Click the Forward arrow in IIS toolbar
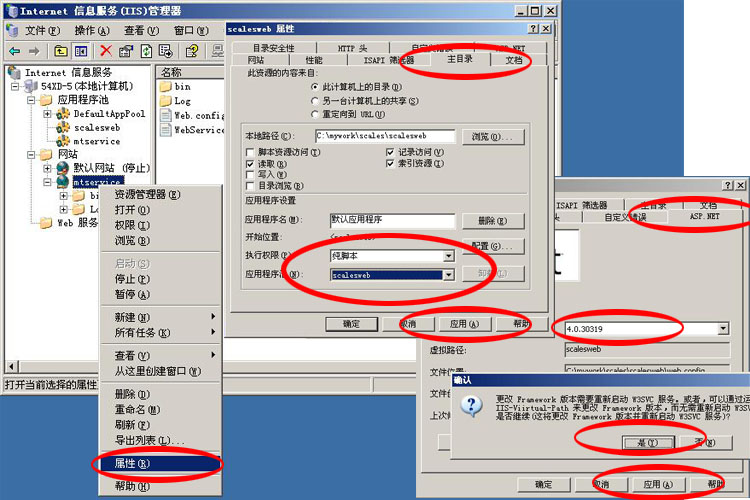 coord(34,51)
